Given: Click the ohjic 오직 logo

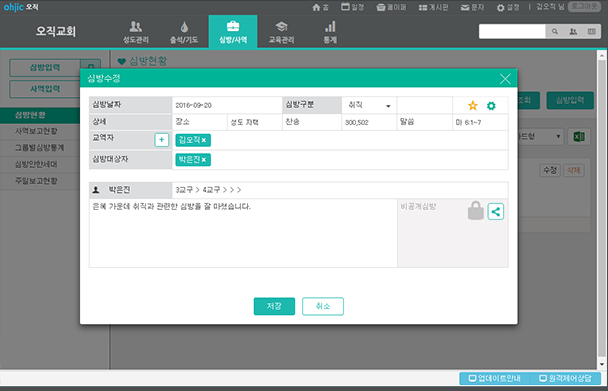Looking at the screenshot, I should tap(21, 7).
